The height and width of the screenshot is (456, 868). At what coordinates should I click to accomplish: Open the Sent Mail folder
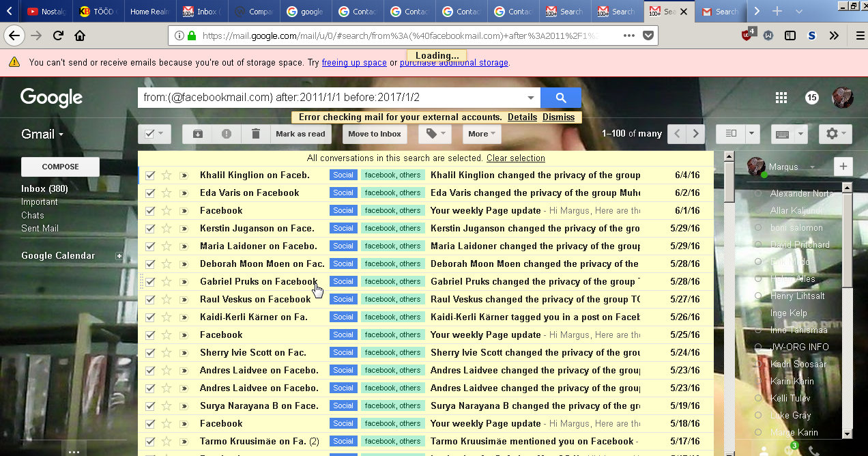(x=40, y=229)
